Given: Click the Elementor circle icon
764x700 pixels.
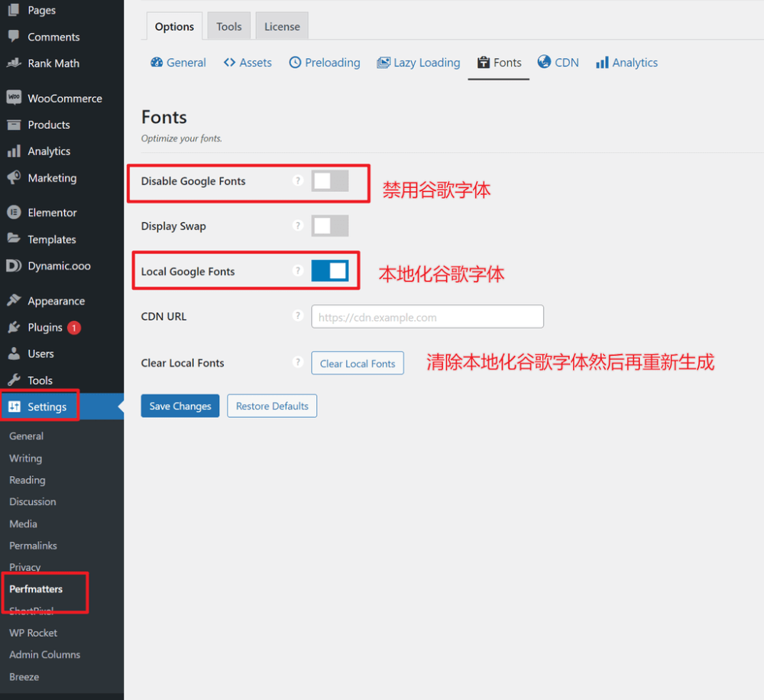Looking at the screenshot, I should click(x=14, y=212).
